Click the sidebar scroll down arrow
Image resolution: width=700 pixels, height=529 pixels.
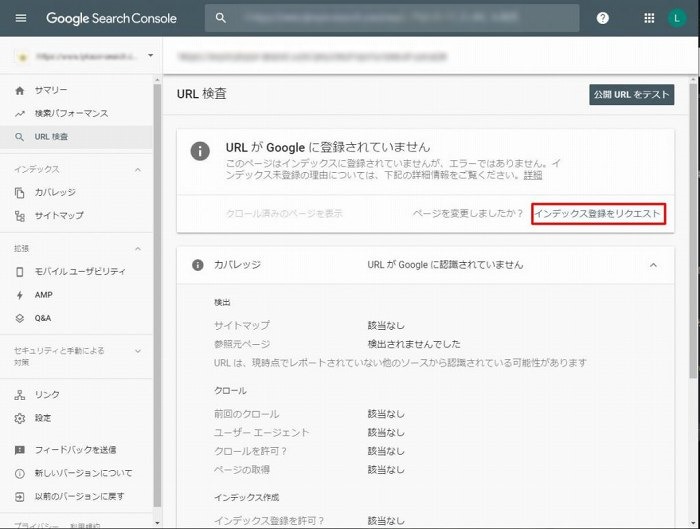157,523
